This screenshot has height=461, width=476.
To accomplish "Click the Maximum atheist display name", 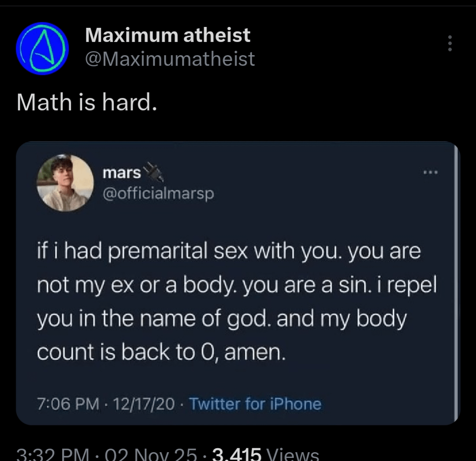I will pyautogui.click(x=167, y=35).
